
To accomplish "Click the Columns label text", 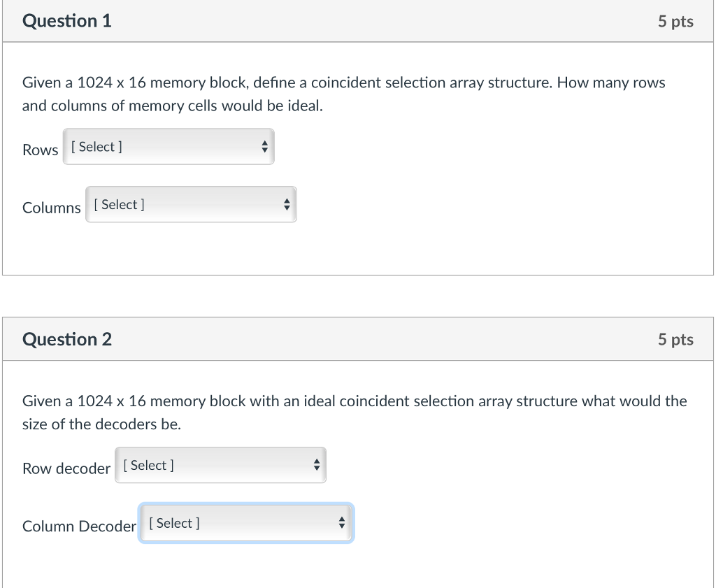I will [x=51, y=208].
